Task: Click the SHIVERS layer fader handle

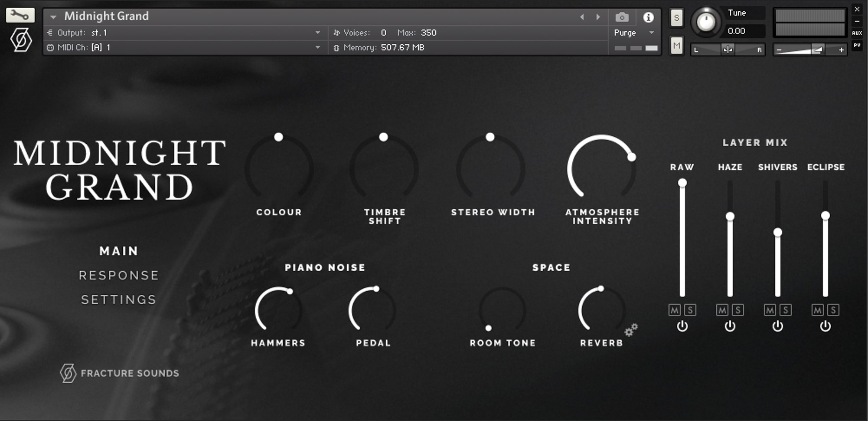Action: (778, 233)
